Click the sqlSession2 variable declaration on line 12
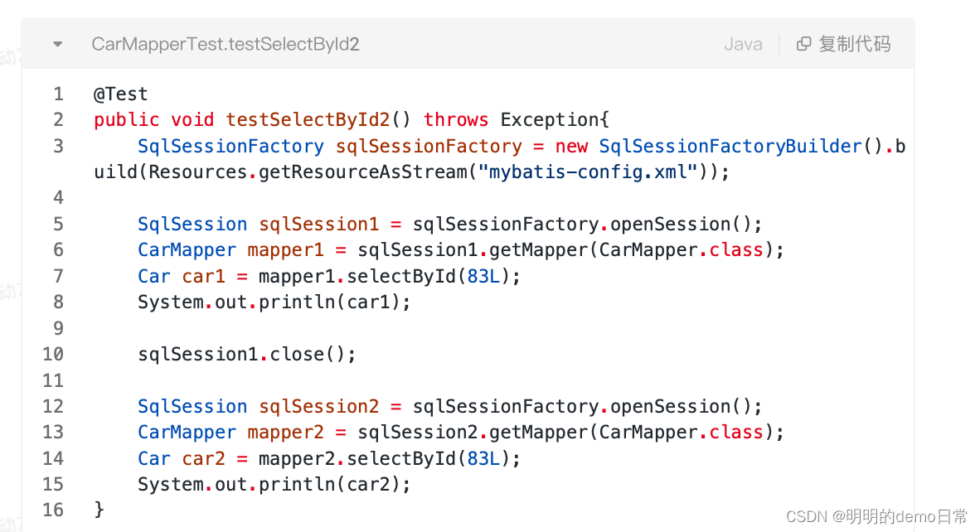 pos(318,406)
